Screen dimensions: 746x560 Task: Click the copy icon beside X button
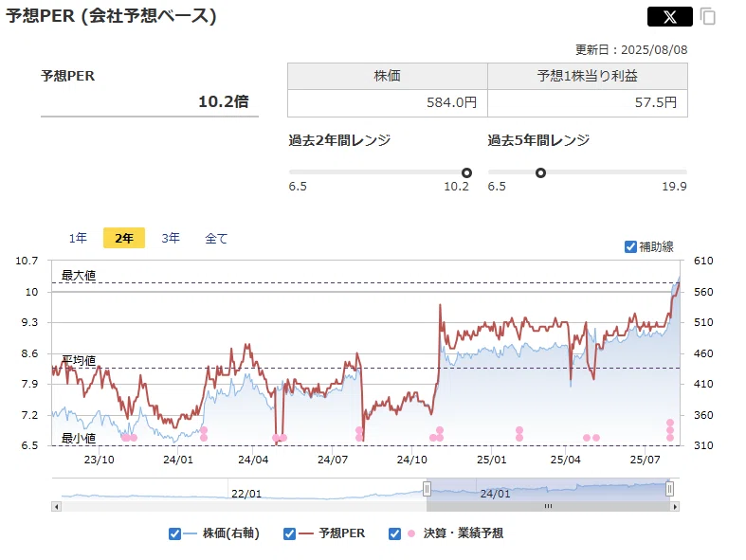708,16
